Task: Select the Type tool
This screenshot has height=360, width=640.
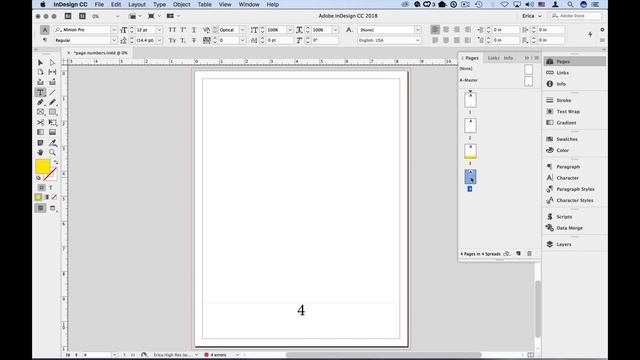Action: (x=40, y=92)
